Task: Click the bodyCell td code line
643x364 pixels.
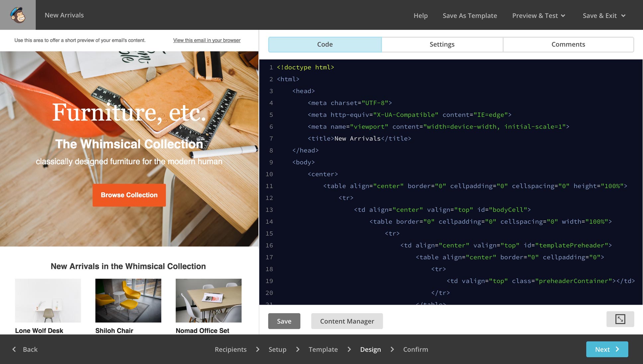Action: pos(442,210)
